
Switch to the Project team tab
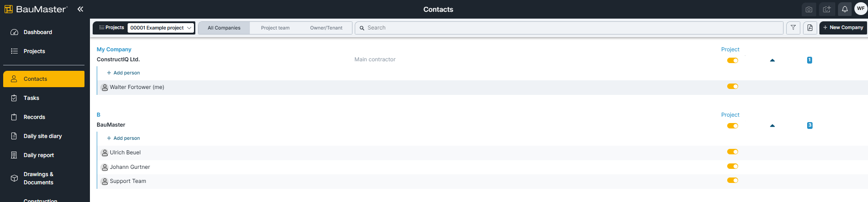click(275, 28)
